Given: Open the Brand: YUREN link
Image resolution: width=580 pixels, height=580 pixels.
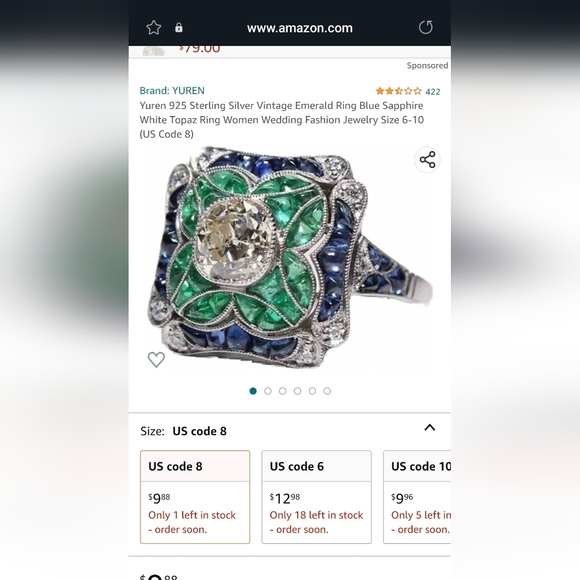Looking at the screenshot, I should 172,91.
